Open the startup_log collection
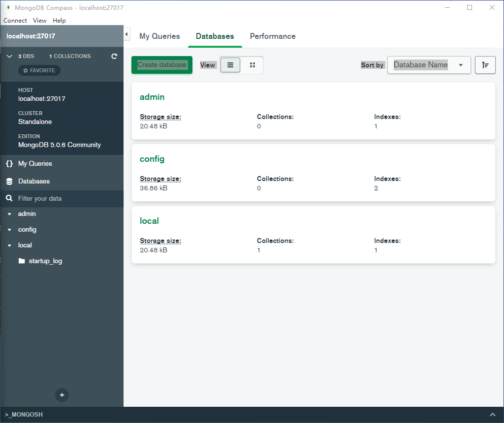This screenshot has width=504, height=423. (x=45, y=261)
